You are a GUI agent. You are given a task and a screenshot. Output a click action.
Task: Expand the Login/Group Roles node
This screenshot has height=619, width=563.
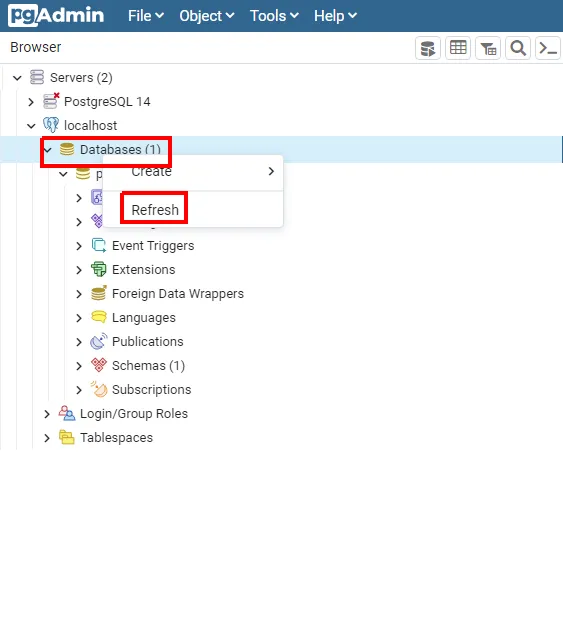tap(47, 414)
